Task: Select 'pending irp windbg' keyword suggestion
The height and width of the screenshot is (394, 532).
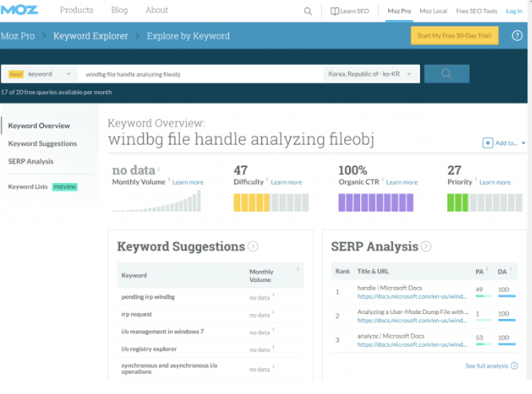Action: tap(148, 297)
